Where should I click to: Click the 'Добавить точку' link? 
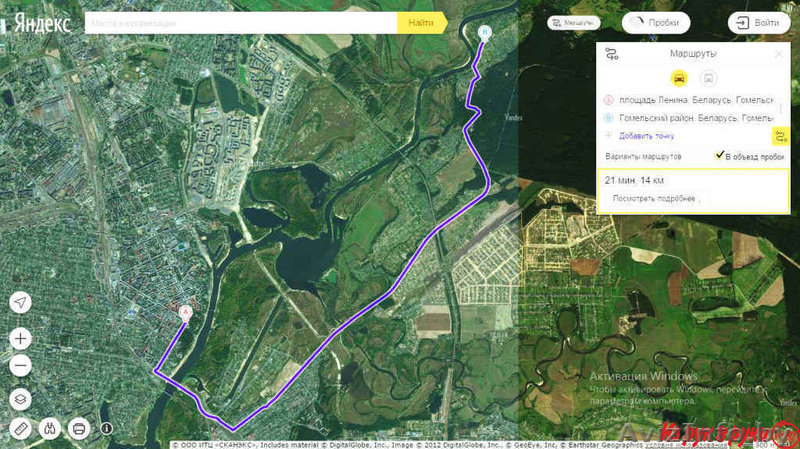pyautogui.click(x=646, y=135)
